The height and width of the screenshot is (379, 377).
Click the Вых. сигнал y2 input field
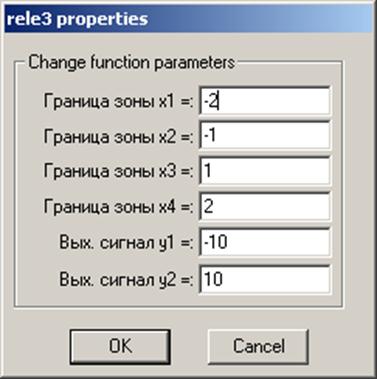coord(265,279)
